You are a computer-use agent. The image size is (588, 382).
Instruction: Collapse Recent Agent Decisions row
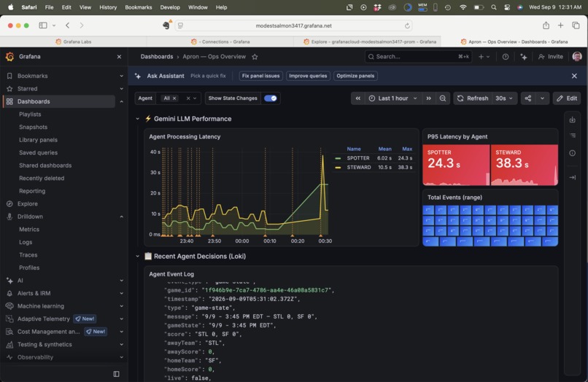[x=138, y=257]
